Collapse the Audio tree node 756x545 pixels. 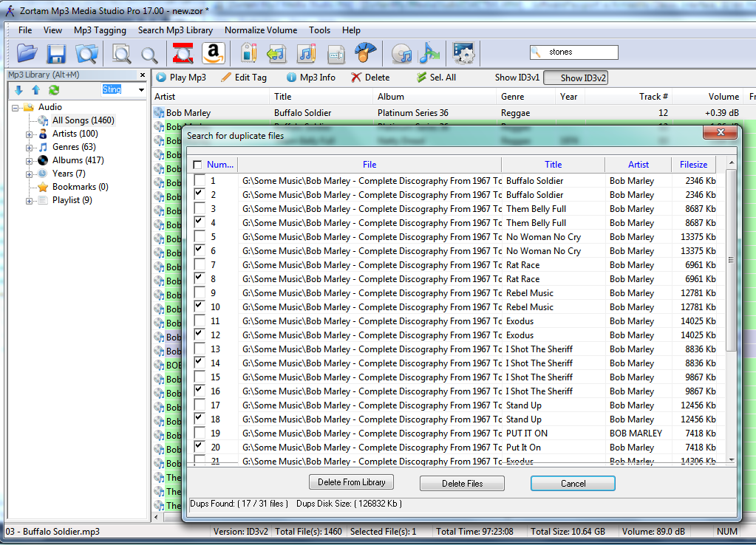click(16, 108)
